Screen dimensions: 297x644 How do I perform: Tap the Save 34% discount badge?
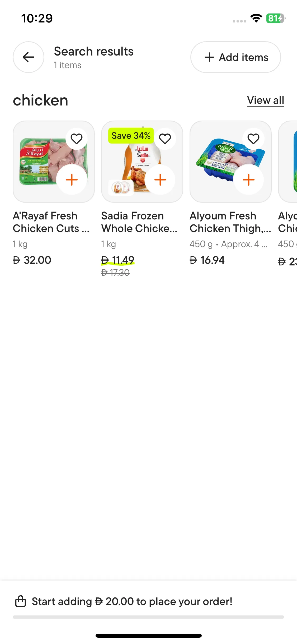(131, 136)
